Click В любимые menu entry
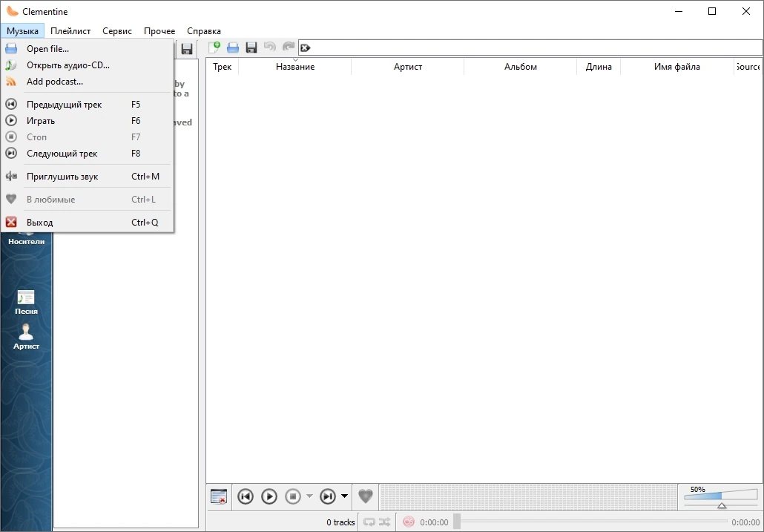764x532 pixels. point(88,200)
